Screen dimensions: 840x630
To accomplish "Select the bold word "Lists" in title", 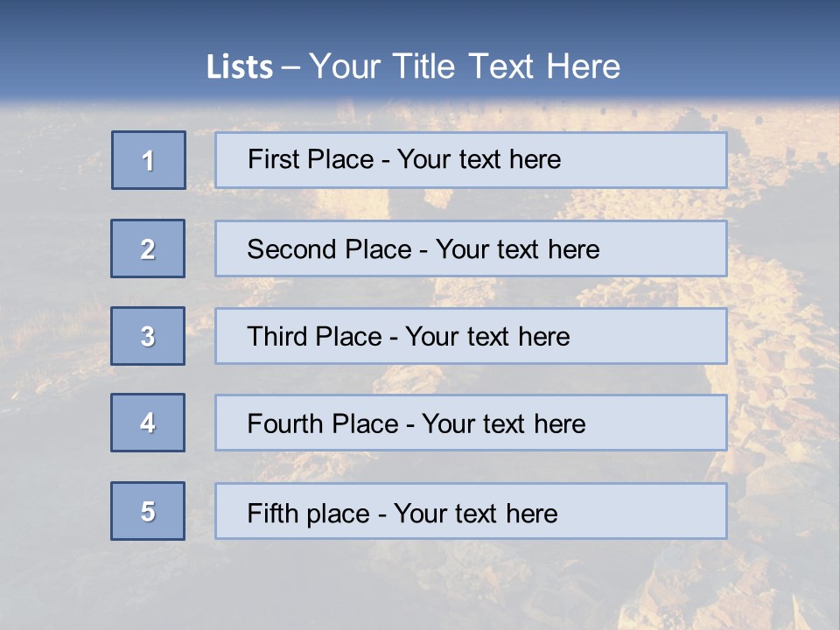I will [x=240, y=67].
